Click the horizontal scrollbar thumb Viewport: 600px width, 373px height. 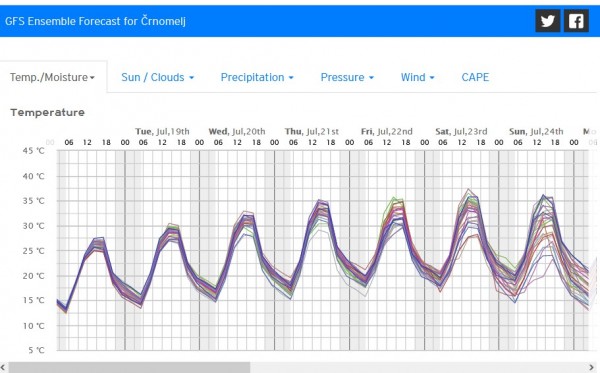point(129,368)
